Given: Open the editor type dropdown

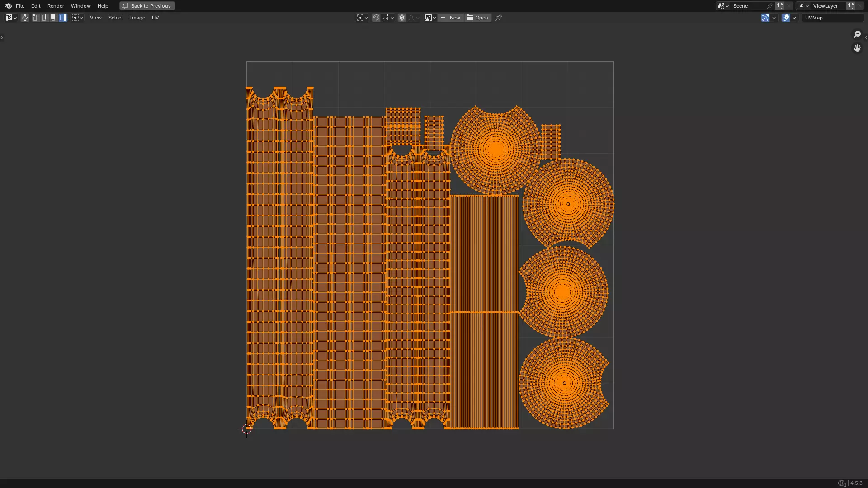Looking at the screenshot, I should (11, 18).
